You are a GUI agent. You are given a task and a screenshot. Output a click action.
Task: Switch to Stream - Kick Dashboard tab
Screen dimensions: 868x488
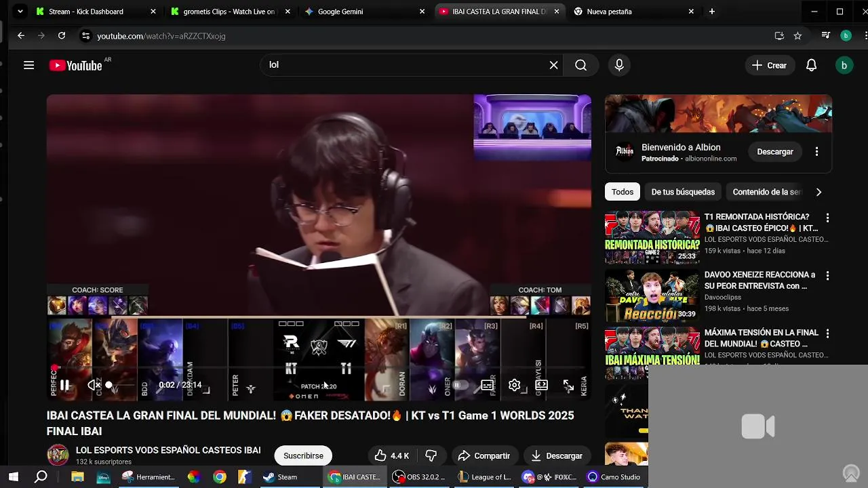click(96, 12)
